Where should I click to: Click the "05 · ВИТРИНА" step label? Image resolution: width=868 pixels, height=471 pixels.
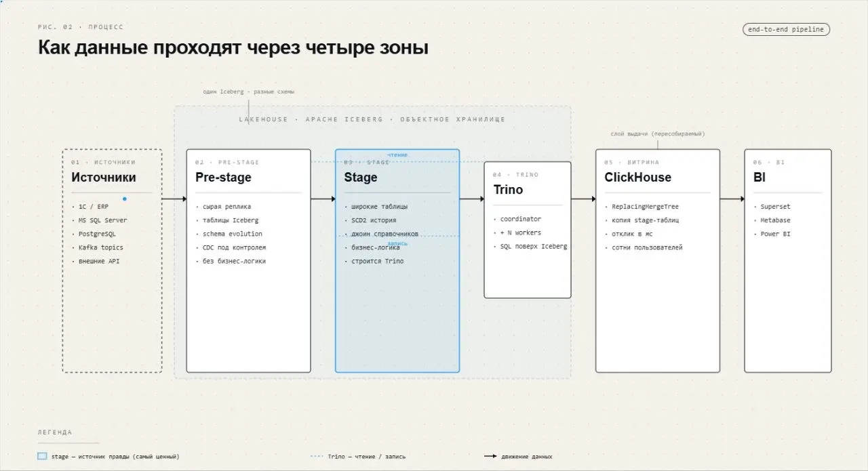tap(632, 163)
